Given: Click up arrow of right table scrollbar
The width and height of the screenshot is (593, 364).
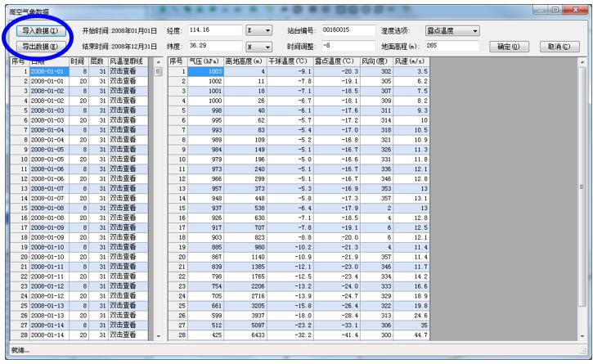Looking at the screenshot, I should (x=582, y=62).
